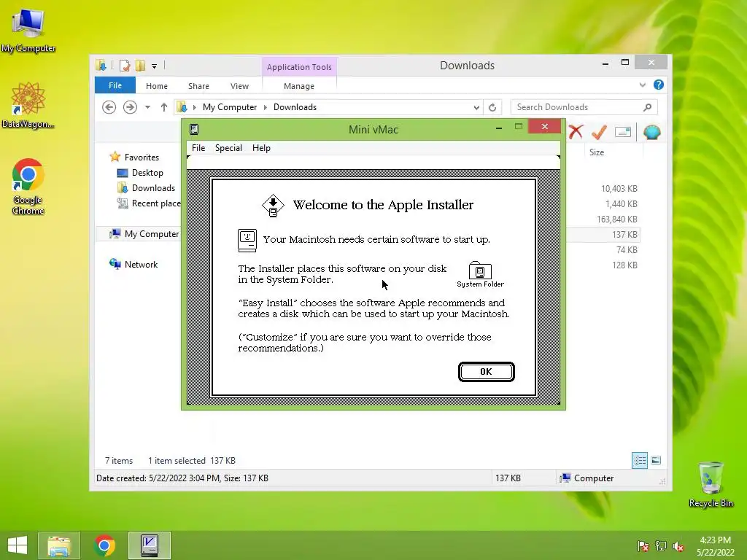Switch to Details view layout icon
The height and width of the screenshot is (560, 747).
[x=640, y=461]
